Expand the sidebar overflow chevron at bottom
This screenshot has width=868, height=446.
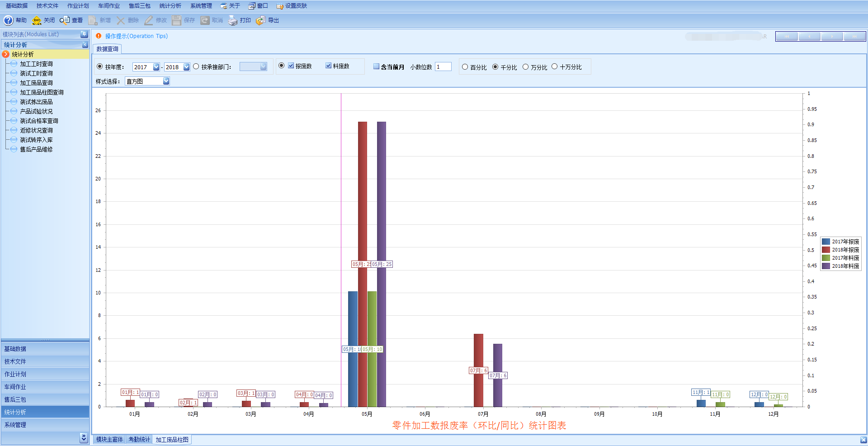(x=84, y=437)
